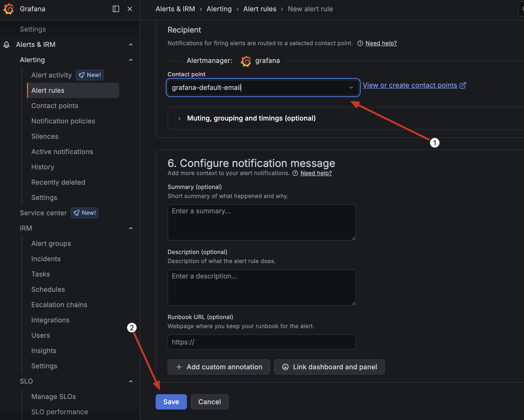This screenshot has height=420, width=524.
Task: Click the Recipient help question-mark icon
Action: tap(360, 43)
